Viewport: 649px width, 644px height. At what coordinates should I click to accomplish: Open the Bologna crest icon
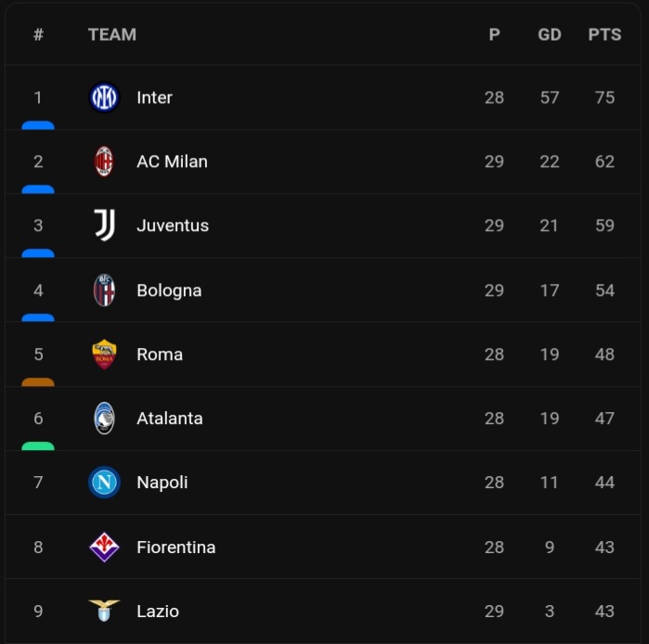104,290
